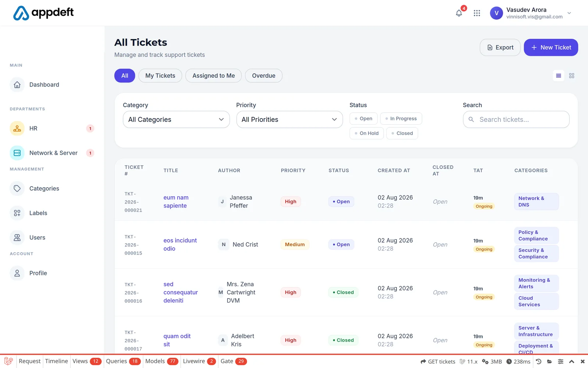Click the GET tickets route indicator
Screen dimensions: 588x368
pos(438,361)
